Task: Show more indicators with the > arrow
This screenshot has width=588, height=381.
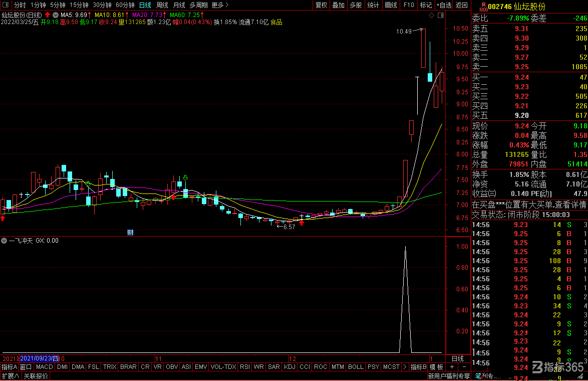Action: point(405,367)
